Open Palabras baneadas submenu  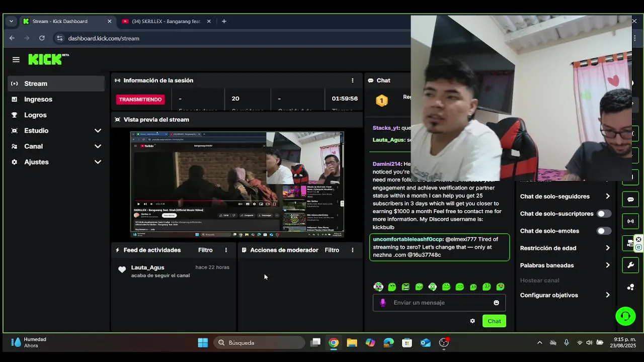(x=565, y=265)
